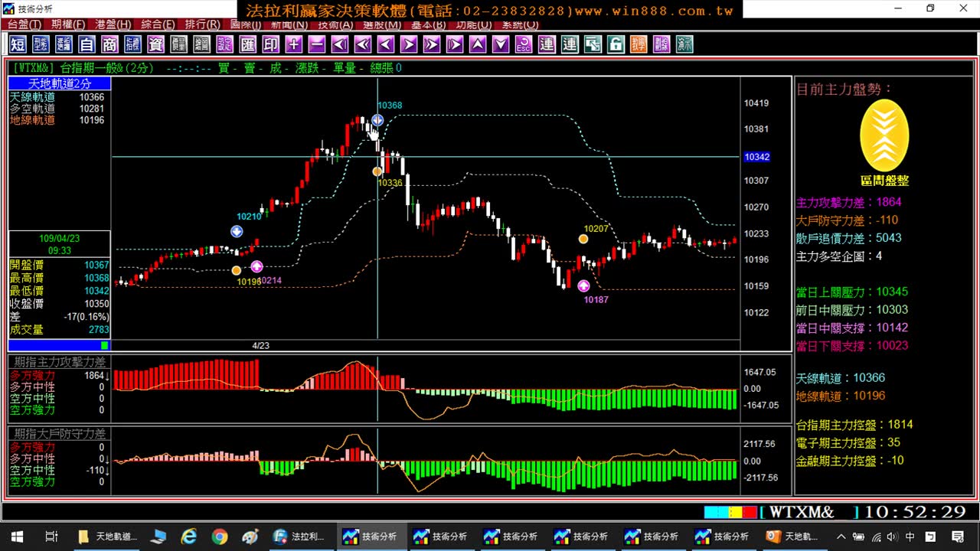Image resolution: width=980 pixels, height=551 pixels.
Task: Open Google Chrome from the taskbar
Action: [220, 536]
